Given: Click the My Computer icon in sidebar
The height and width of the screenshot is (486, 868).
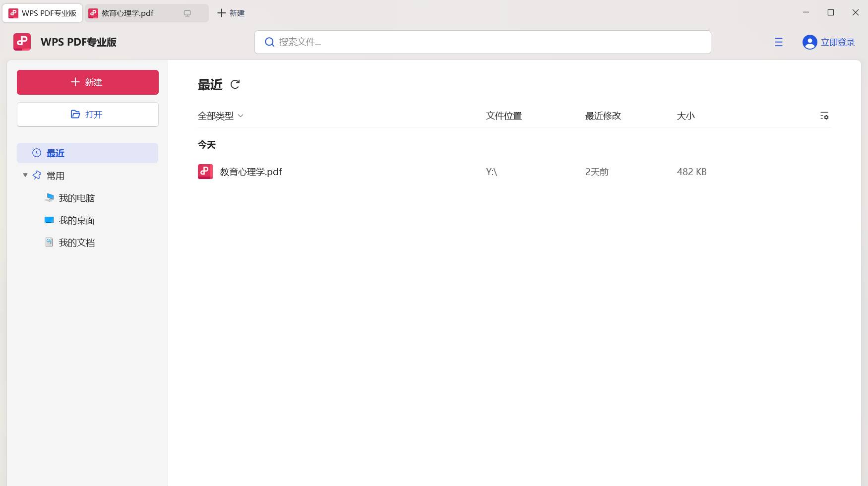Looking at the screenshot, I should pos(49,197).
